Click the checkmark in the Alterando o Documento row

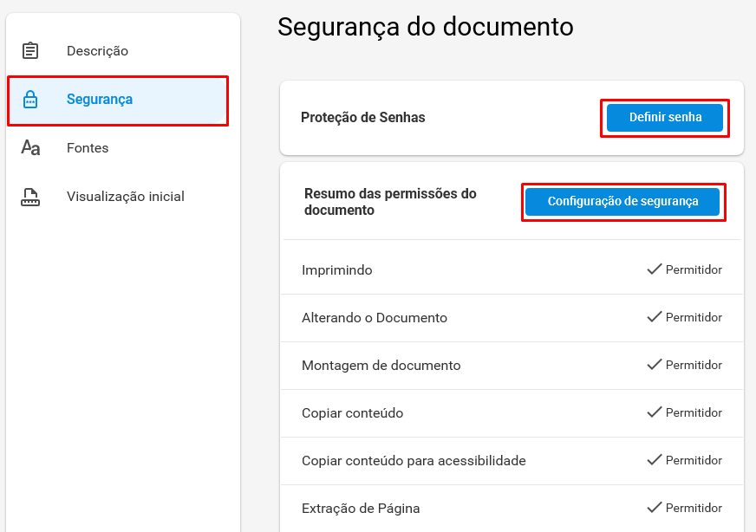(655, 316)
